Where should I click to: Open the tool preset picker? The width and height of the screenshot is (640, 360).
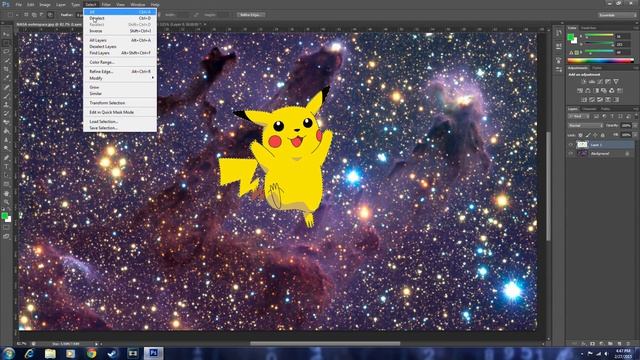click(12, 15)
